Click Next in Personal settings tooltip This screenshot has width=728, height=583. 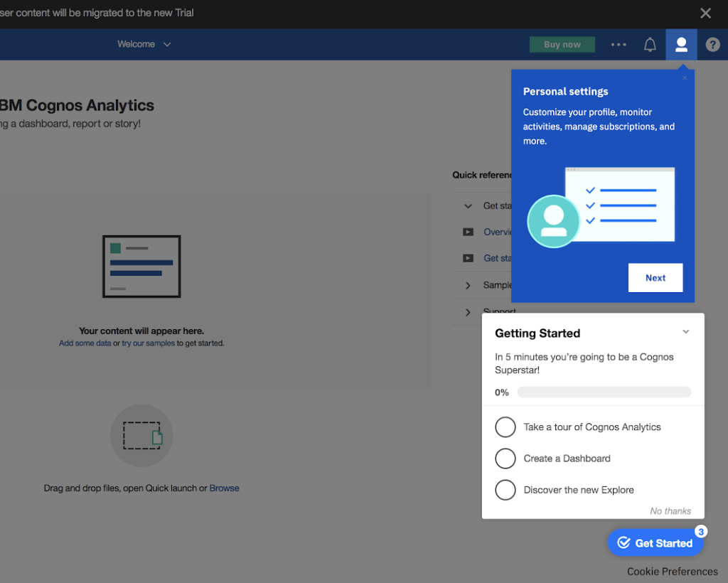click(655, 278)
